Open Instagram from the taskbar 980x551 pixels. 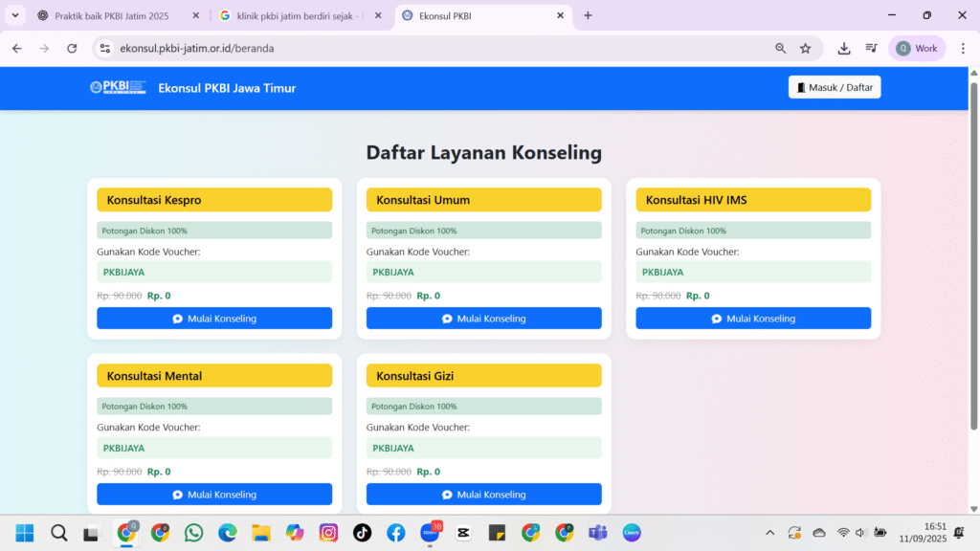328,533
